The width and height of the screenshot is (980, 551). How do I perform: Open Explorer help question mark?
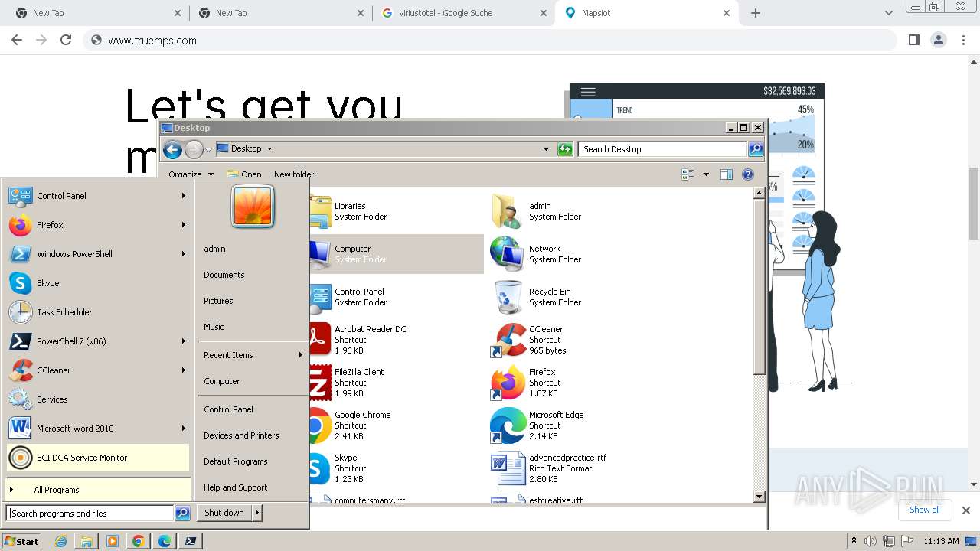(x=748, y=174)
